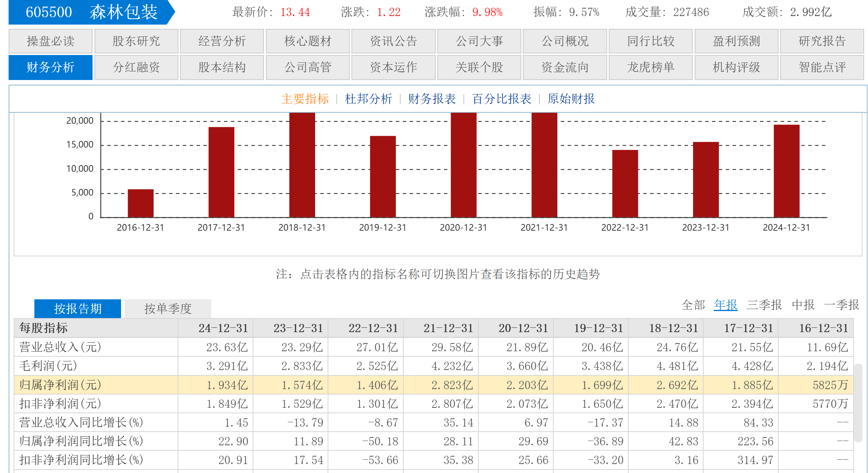Open the 关联个股 tab
The image size is (868, 473).
(479, 67)
